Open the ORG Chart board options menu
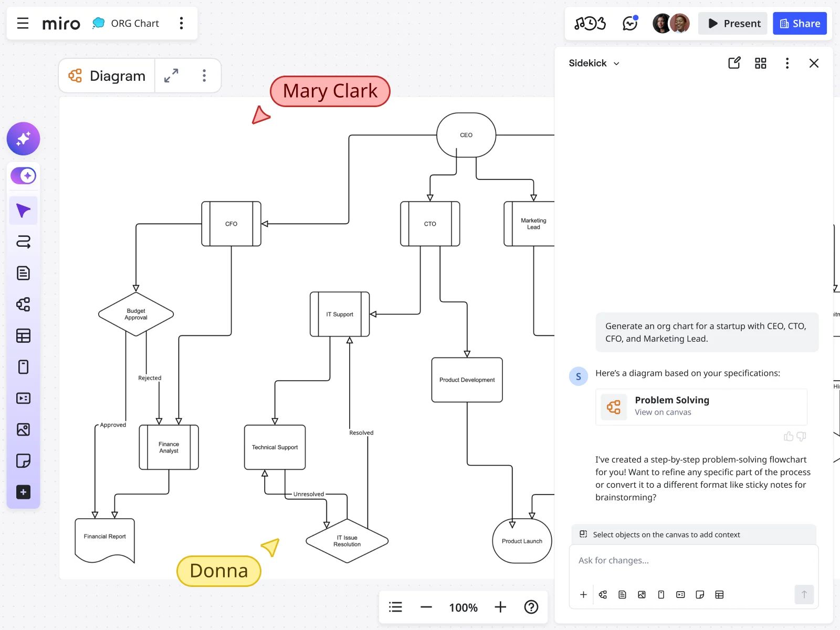 [182, 23]
